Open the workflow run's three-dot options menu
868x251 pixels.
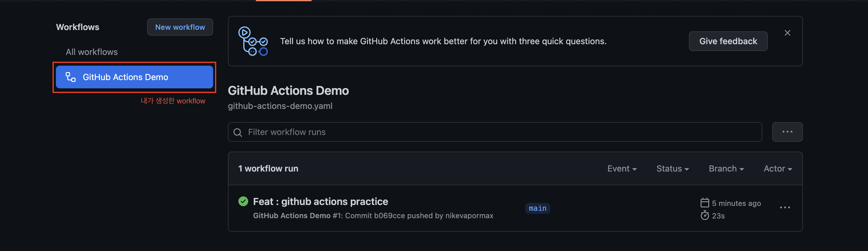tap(785, 208)
